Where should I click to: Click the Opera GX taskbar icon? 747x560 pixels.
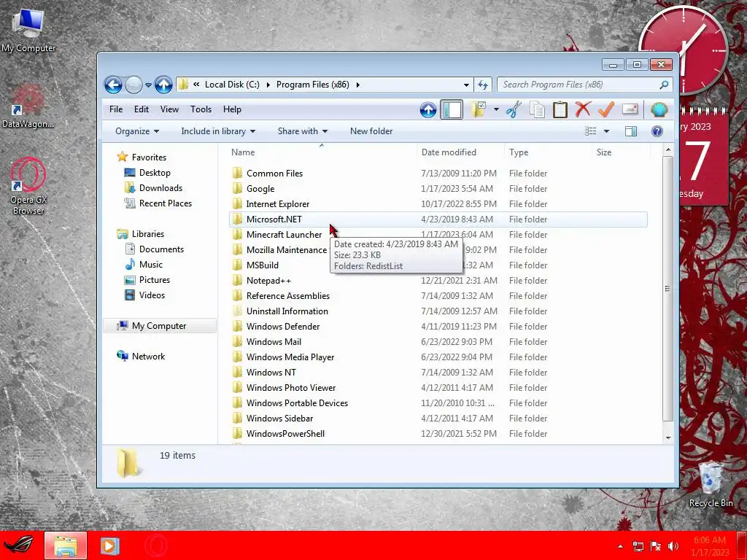pyautogui.click(x=156, y=545)
